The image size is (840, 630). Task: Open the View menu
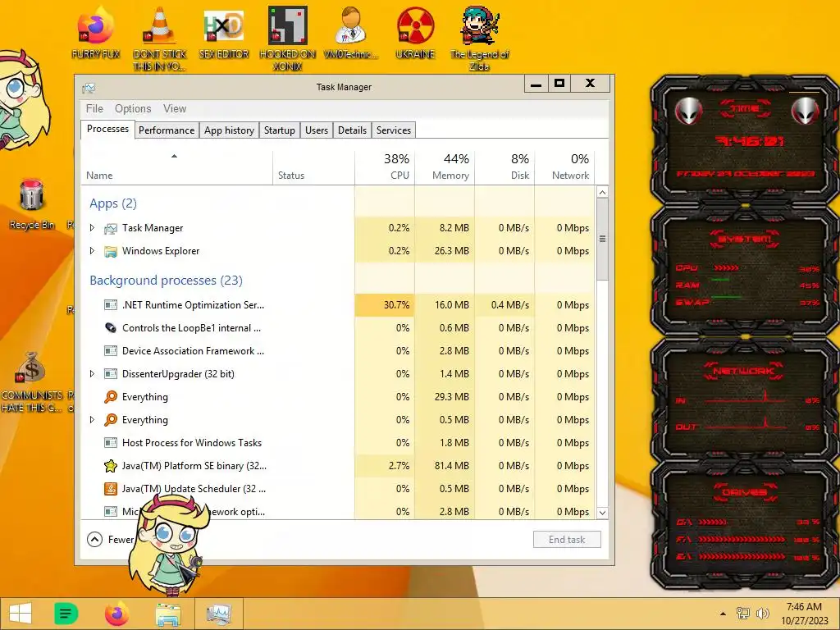pyautogui.click(x=175, y=109)
